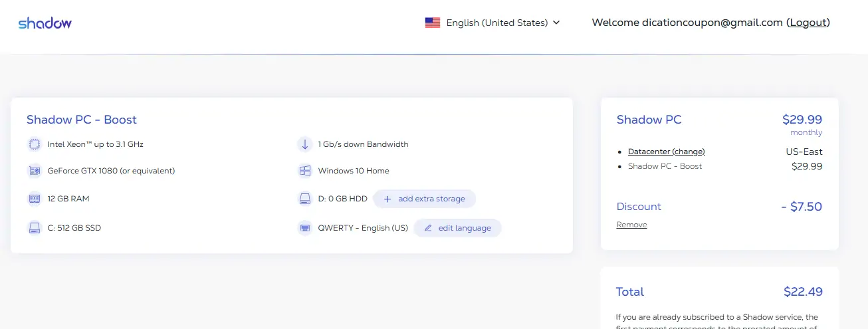Screen dimensions: 868x329
Task: Click the download bandwidth arrow icon
Action: [x=304, y=144]
